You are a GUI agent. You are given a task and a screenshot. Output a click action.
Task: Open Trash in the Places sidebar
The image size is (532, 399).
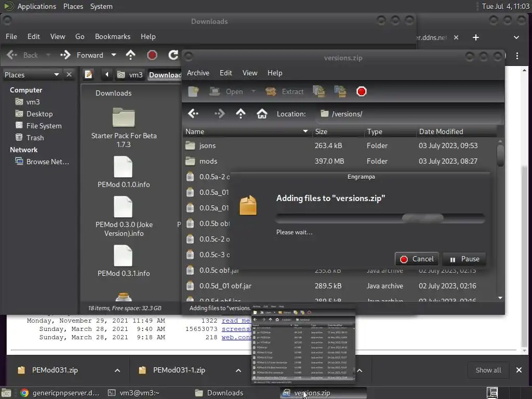pyautogui.click(x=30, y=138)
